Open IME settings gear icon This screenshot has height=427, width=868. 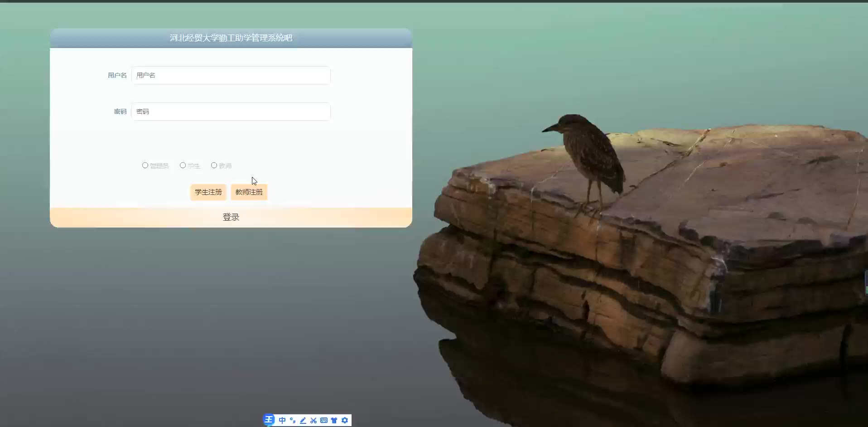point(345,420)
